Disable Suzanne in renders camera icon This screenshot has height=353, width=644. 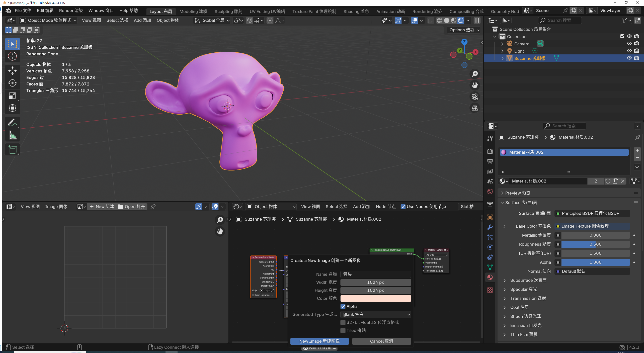(x=637, y=58)
